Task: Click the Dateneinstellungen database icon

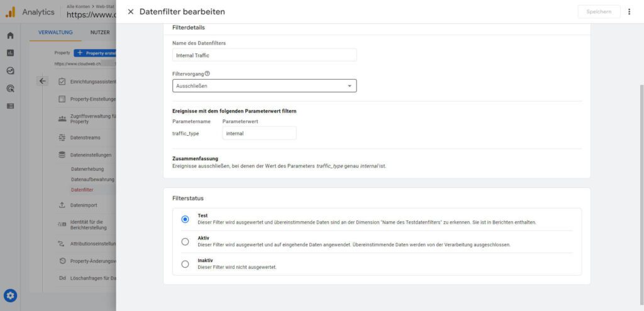Action: pyautogui.click(x=62, y=155)
